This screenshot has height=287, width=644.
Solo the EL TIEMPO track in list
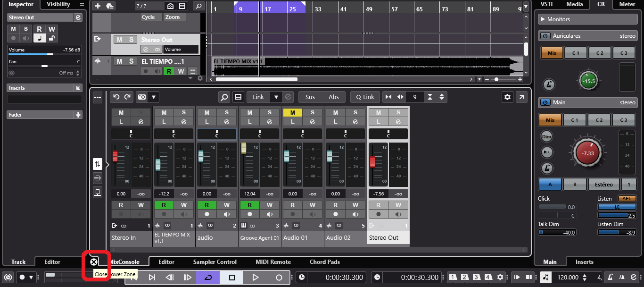[132, 61]
